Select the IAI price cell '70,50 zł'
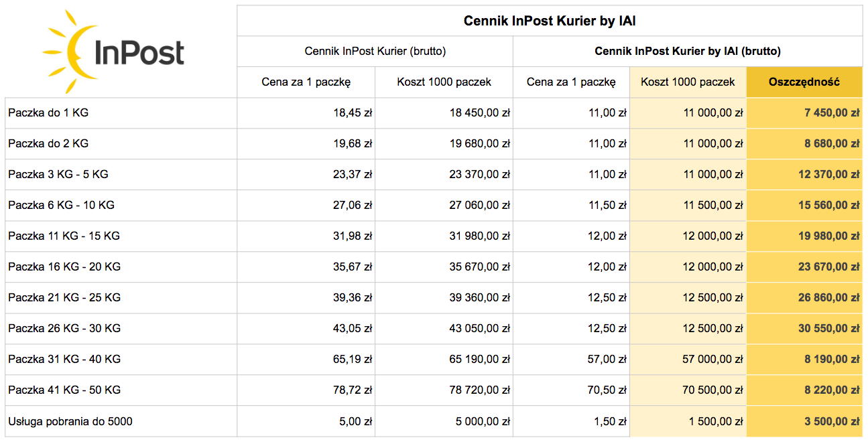The image size is (868, 442). coord(572,390)
